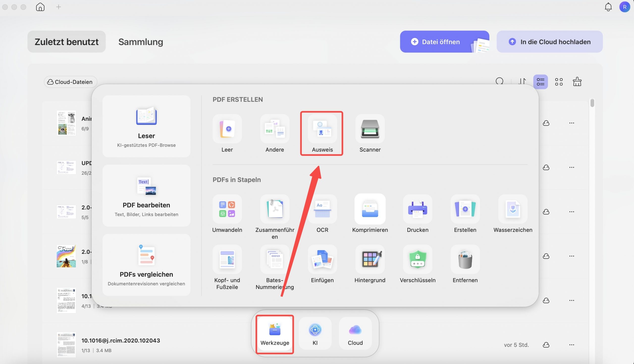634x364 pixels.
Task: Open the Bates-Nummerierung tool
Action: [x=274, y=259]
